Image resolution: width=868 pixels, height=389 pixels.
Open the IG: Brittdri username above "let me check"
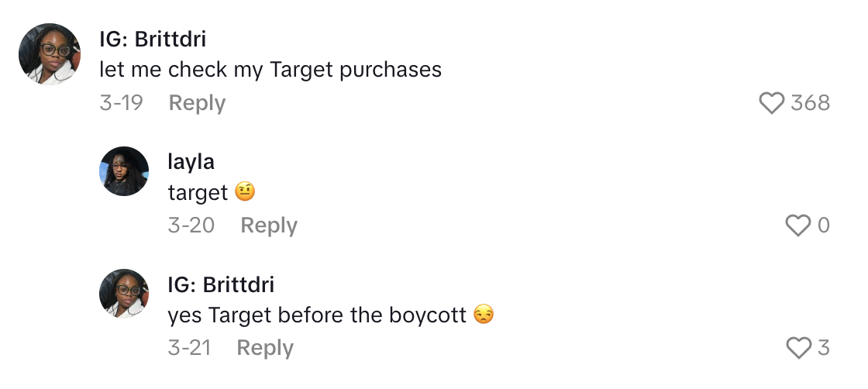point(153,40)
